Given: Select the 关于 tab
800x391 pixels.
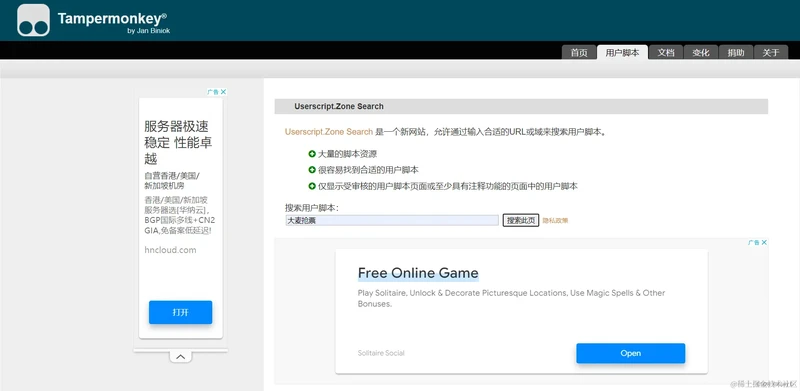Looking at the screenshot, I should (771, 53).
